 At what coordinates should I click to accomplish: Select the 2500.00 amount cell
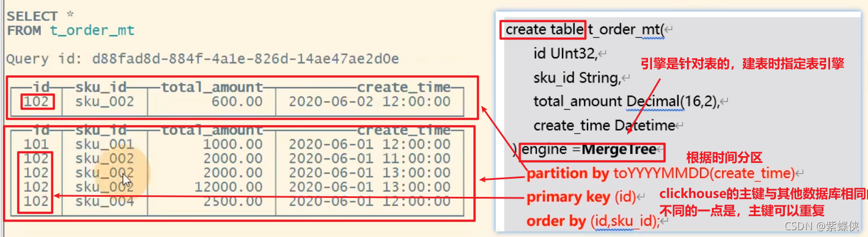click(233, 201)
